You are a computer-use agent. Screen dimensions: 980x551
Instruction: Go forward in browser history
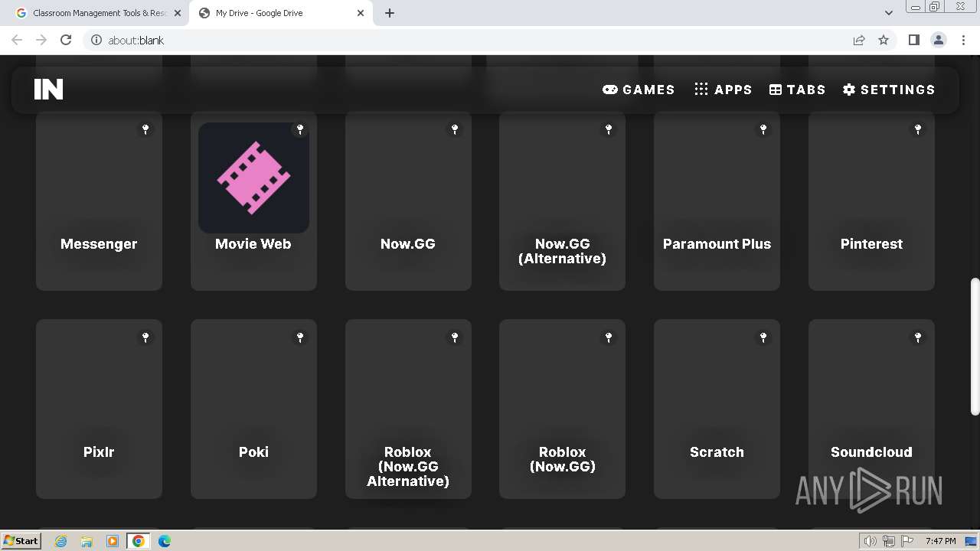[x=41, y=40]
